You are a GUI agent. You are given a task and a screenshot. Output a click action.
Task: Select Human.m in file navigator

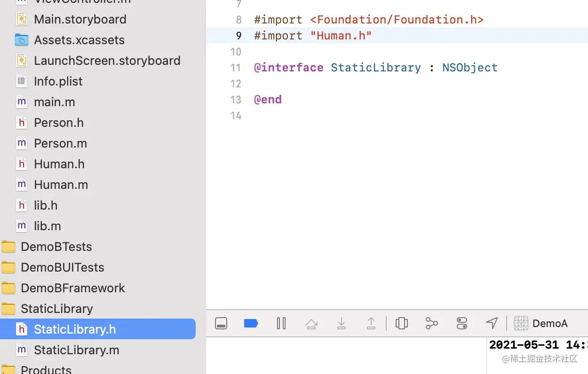61,185
